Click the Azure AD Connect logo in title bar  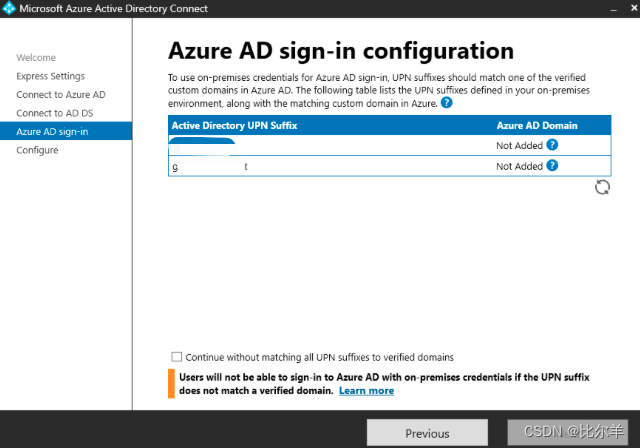coord(9,8)
